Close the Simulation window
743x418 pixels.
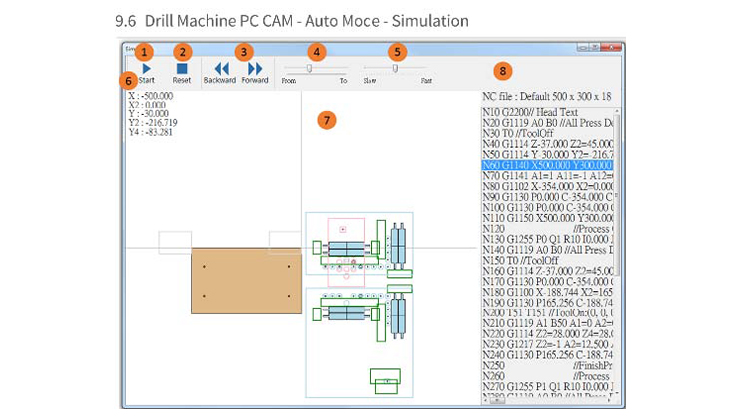click(610, 47)
